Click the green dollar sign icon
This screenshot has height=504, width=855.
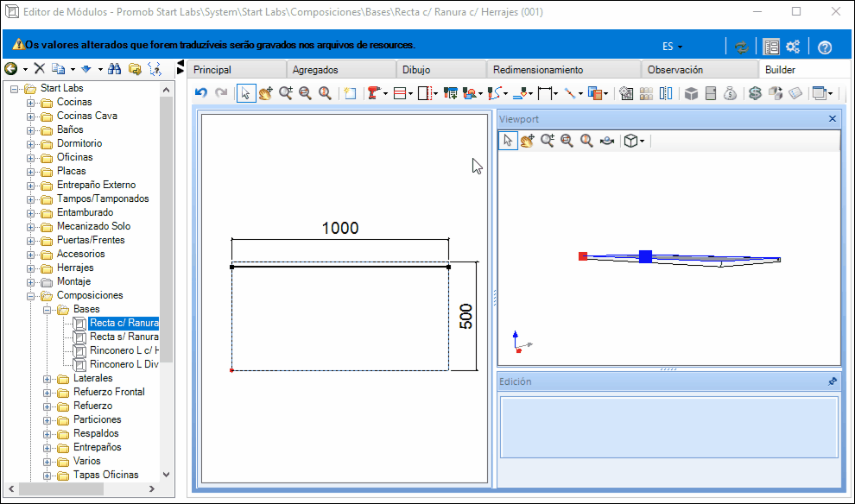tap(755, 93)
